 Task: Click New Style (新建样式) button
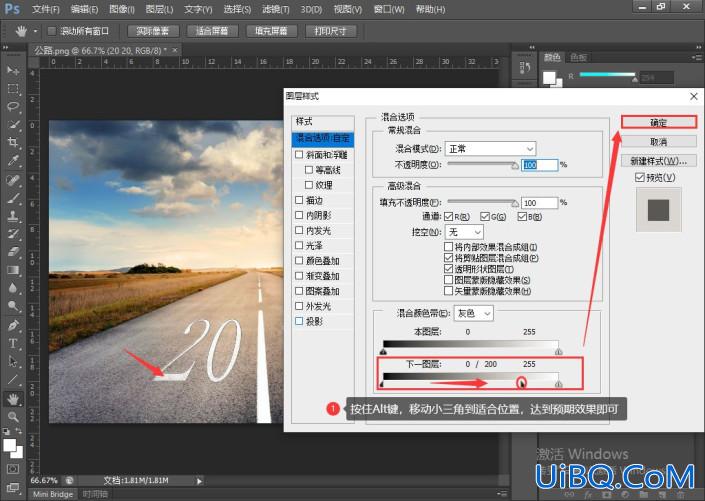(659, 161)
